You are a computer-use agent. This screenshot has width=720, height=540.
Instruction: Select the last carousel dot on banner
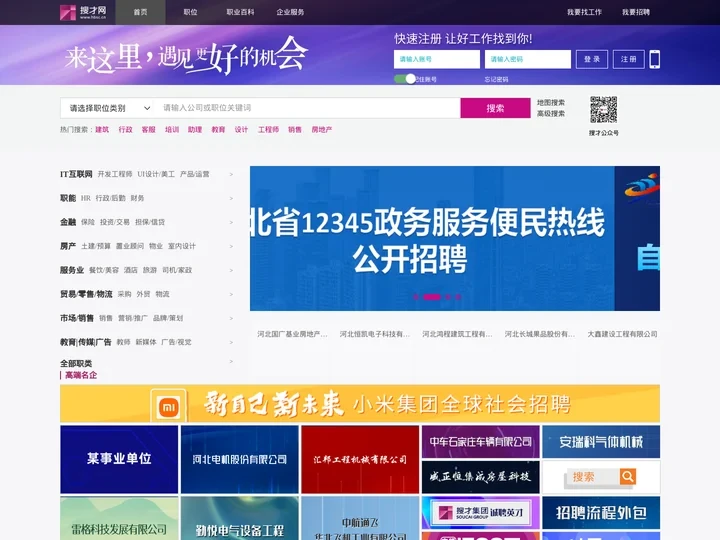(x=458, y=297)
